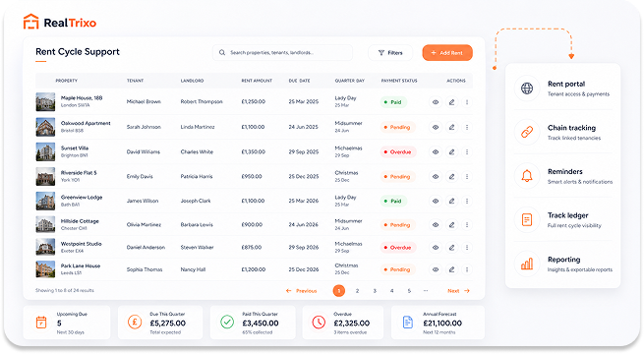View details for Oakwood Apartment row
Screen dimensions: 644x354
pos(436,127)
